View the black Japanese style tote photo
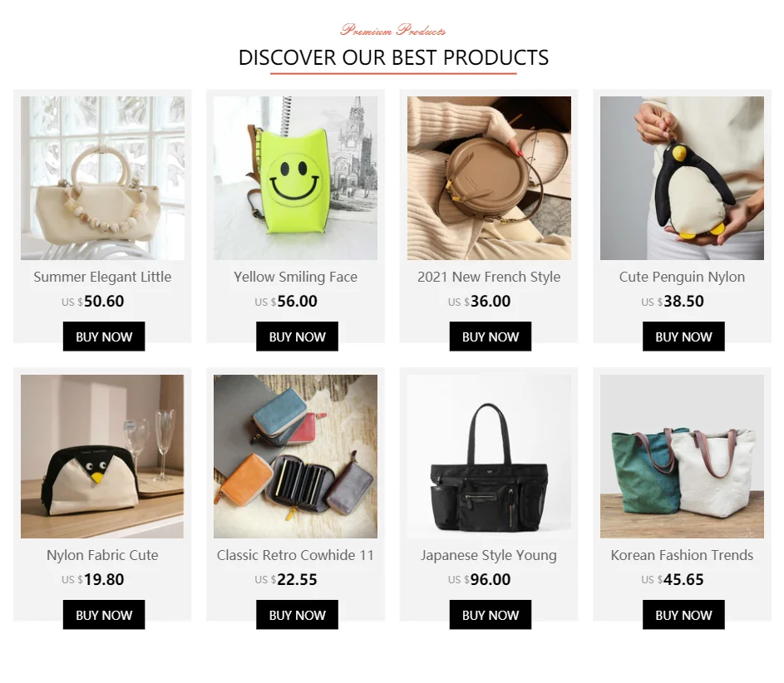This screenshot has height=683, width=784. click(x=489, y=456)
